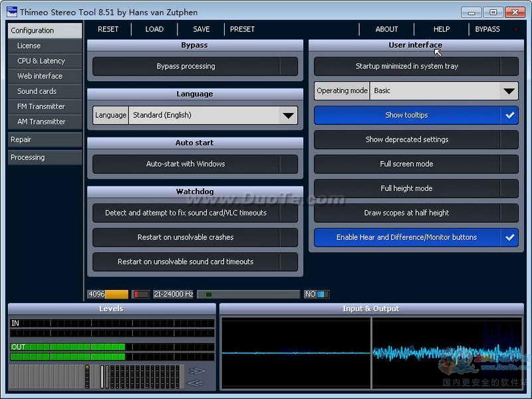The image size is (532, 399).
Task: Open Web interface settings
Action: [x=45, y=76]
